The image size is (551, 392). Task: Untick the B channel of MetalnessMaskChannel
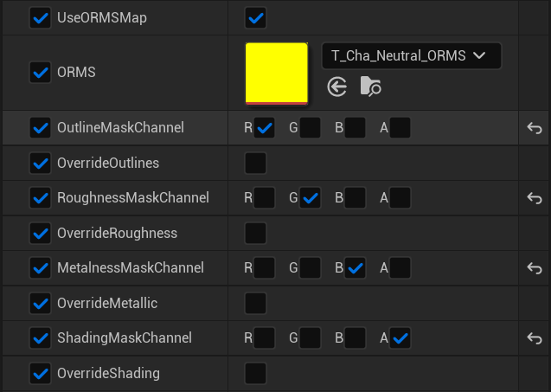tap(355, 268)
